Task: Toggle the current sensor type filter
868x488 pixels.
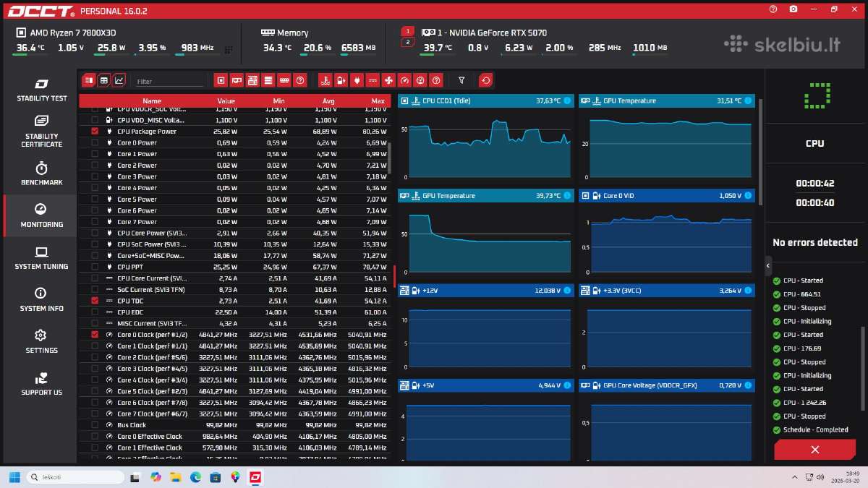Action: (x=373, y=80)
